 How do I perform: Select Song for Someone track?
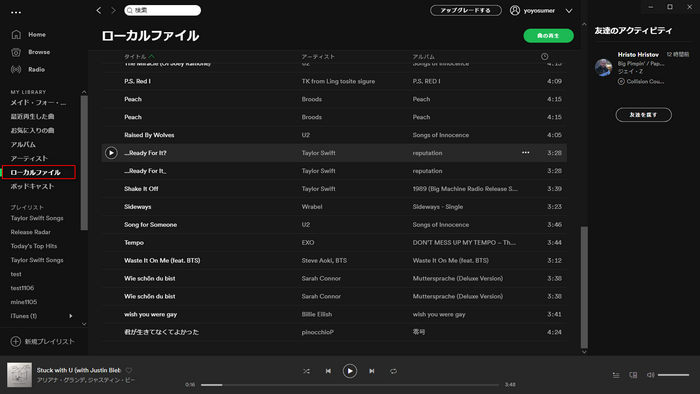(334, 224)
